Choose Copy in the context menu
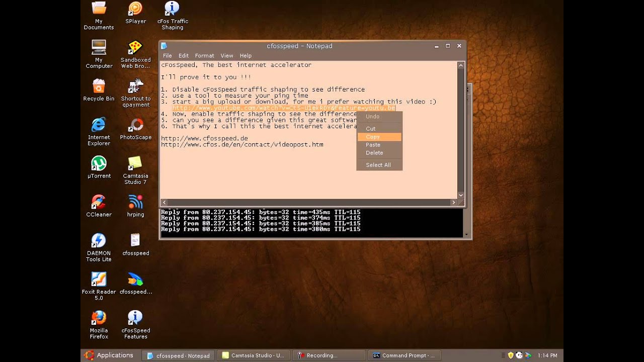The height and width of the screenshot is (362, 644). (379, 137)
